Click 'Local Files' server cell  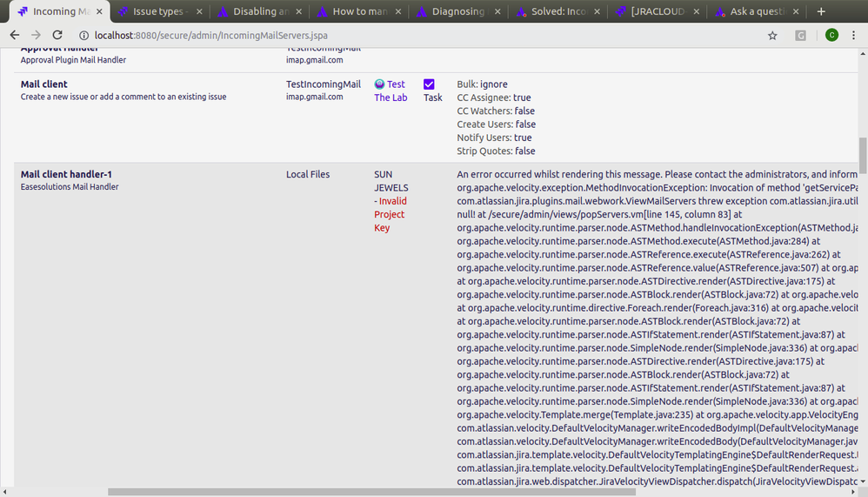tap(308, 174)
